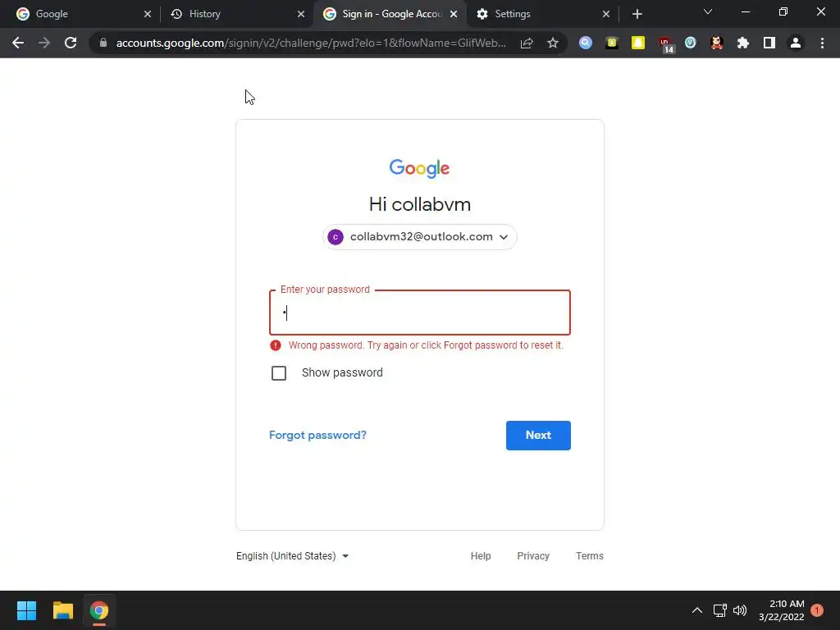Enable the Show password checkbox
The width and height of the screenshot is (840, 630).
coord(279,373)
